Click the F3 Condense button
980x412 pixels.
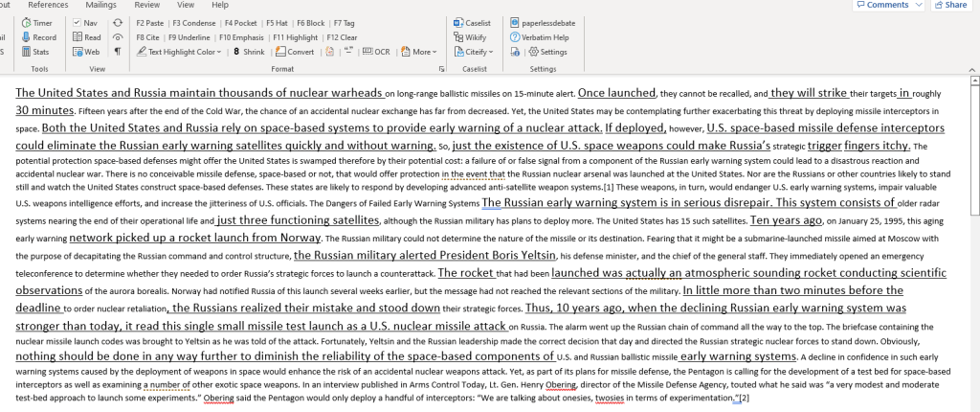[x=193, y=21]
